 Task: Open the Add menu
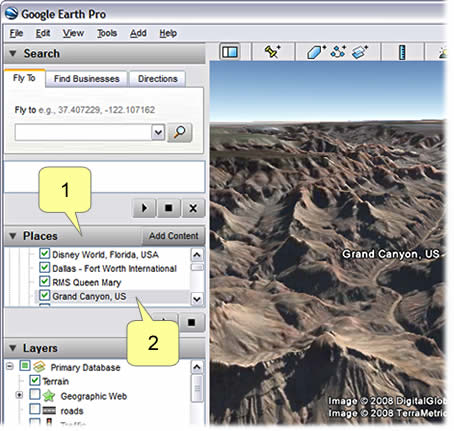(x=138, y=33)
